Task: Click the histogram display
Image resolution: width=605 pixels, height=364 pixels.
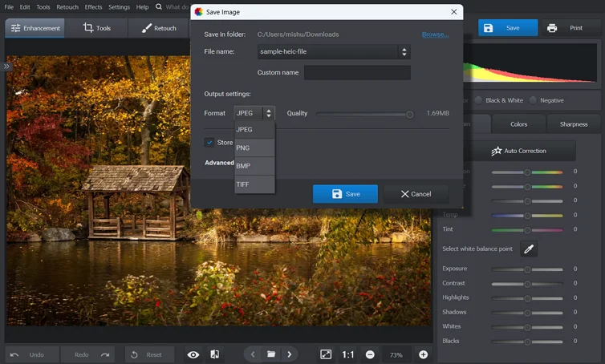Action: 530,63
